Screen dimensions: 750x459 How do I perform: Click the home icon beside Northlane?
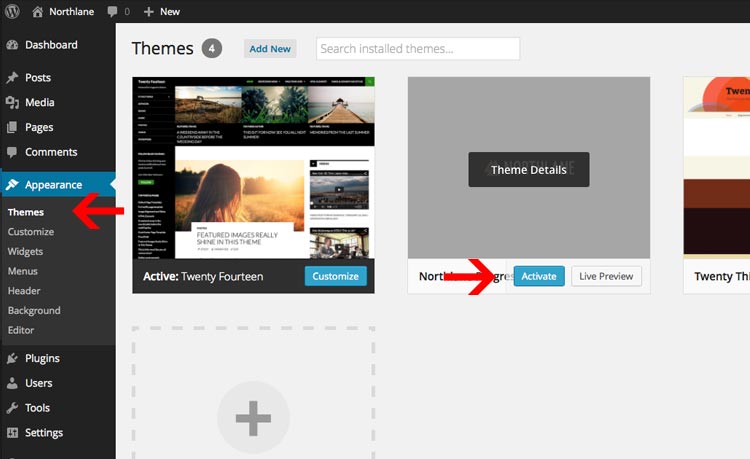point(37,11)
